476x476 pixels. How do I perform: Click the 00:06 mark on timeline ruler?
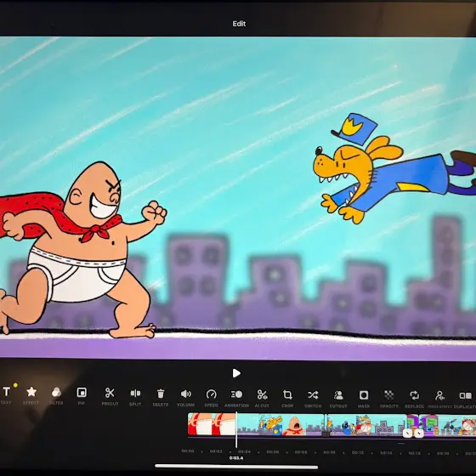click(x=273, y=451)
